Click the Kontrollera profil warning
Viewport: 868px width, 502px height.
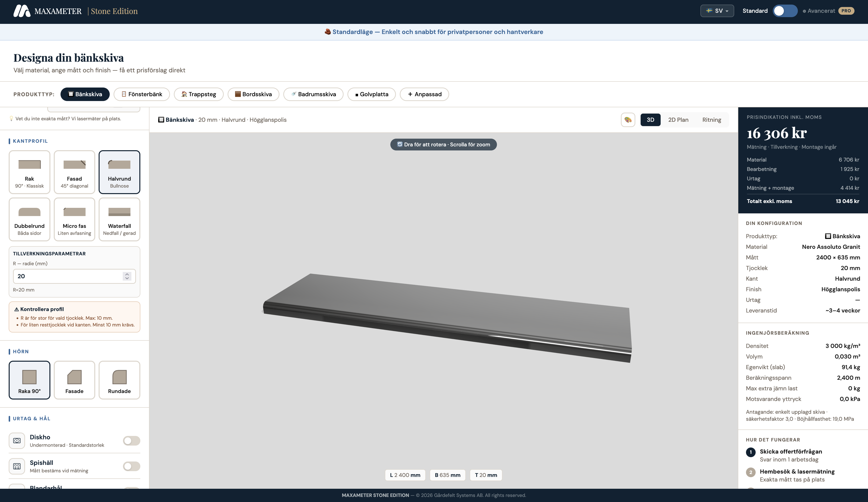75,317
